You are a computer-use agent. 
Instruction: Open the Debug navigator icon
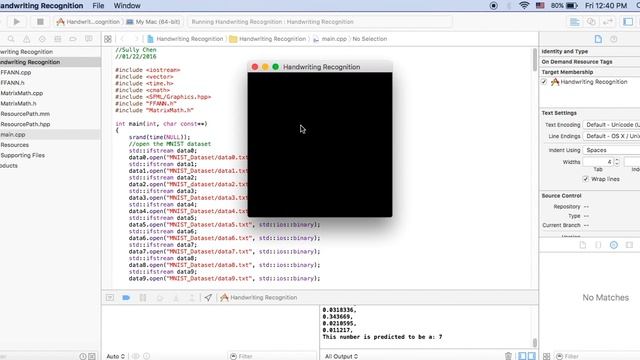click(58, 39)
